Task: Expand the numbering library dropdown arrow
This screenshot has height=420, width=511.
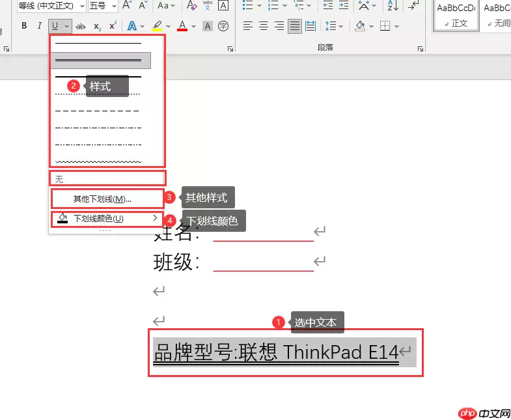Action: (x=285, y=5)
